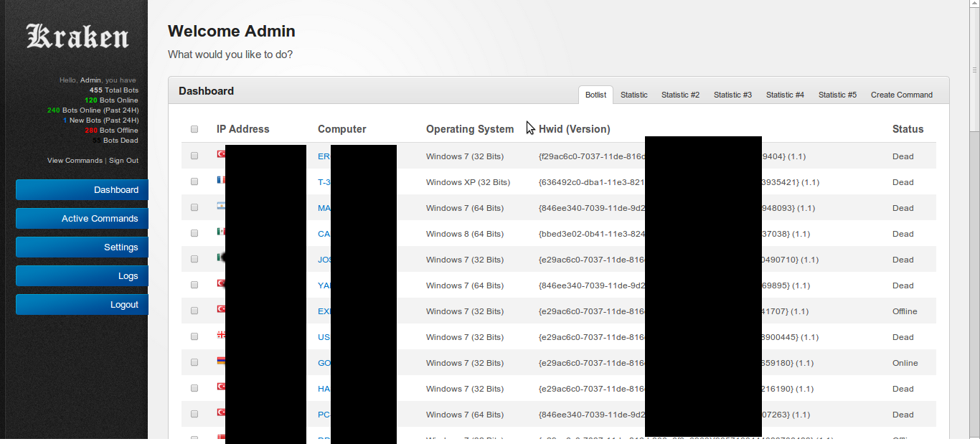
Task: Click the flag icon in the Windows XP row
Action: tap(221, 181)
